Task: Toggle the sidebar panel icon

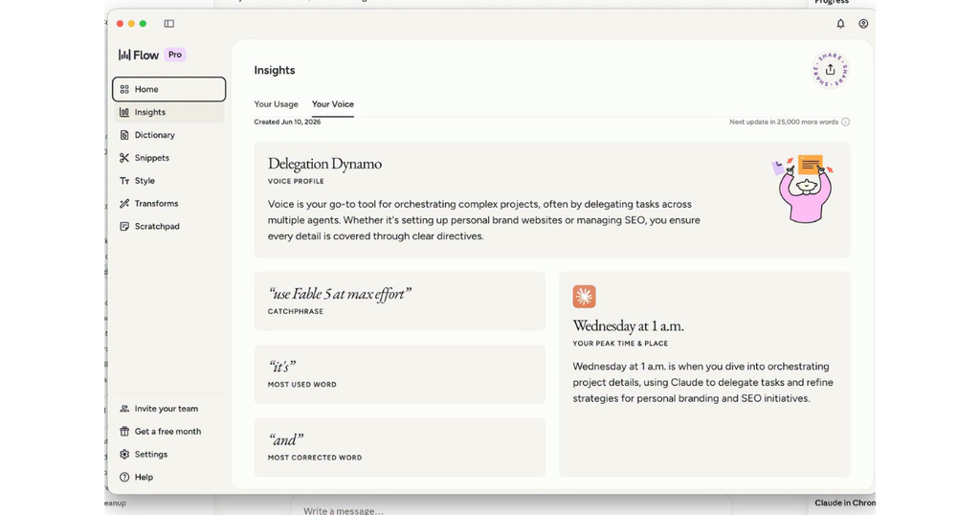Action: pyautogui.click(x=168, y=24)
